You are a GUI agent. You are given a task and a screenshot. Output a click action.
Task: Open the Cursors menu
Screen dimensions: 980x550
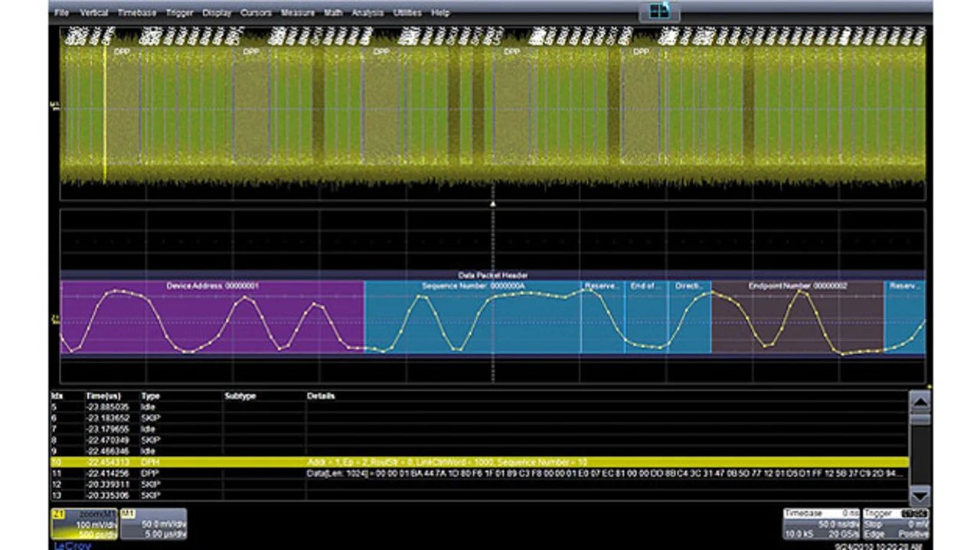tap(256, 13)
